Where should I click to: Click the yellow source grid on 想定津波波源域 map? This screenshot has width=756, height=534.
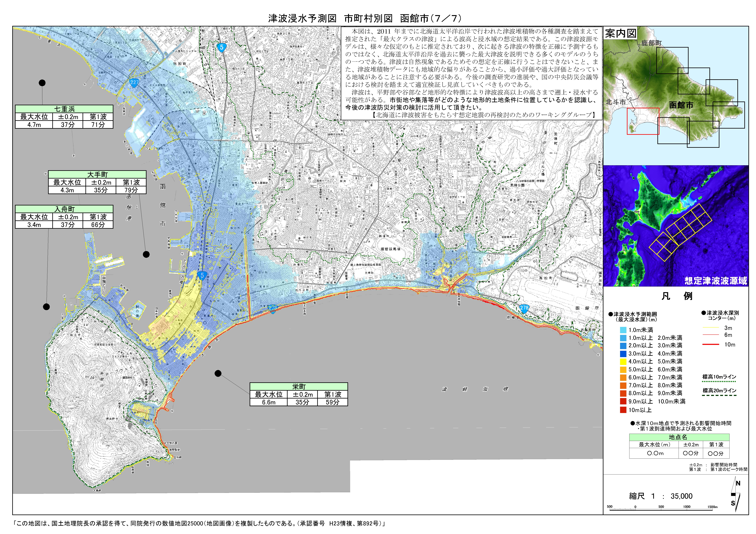click(x=681, y=232)
